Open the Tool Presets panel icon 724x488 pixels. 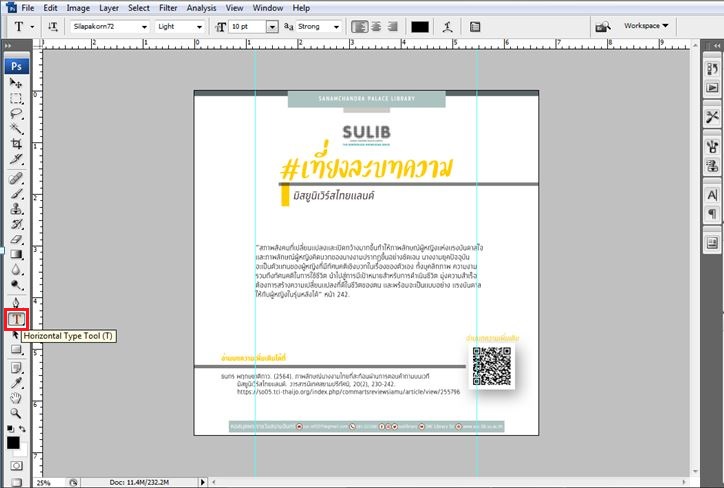(712, 117)
